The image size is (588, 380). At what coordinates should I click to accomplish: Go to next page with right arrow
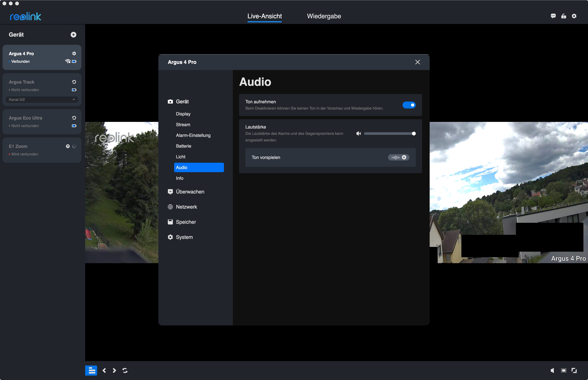pos(114,370)
